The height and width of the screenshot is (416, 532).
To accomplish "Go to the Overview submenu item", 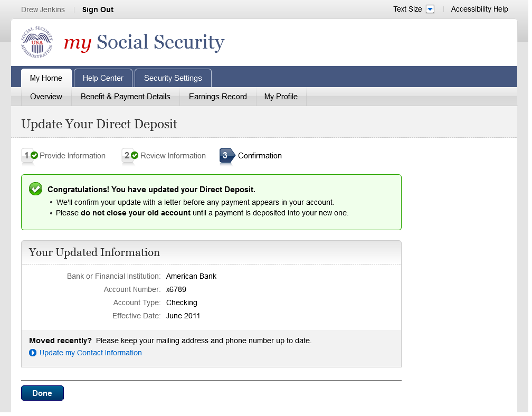I will pyautogui.click(x=46, y=97).
